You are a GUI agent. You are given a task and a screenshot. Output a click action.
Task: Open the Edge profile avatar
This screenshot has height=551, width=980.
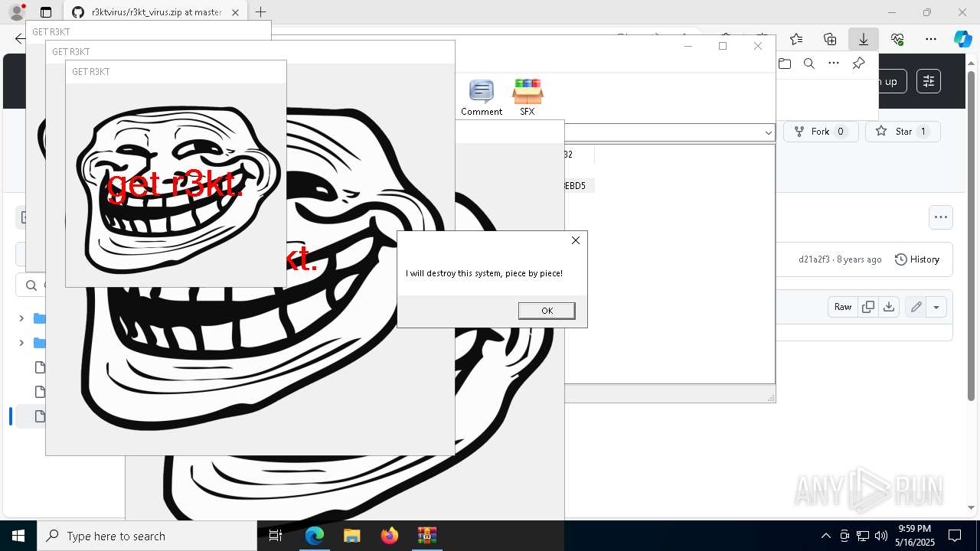pyautogui.click(x=16, y=12)
